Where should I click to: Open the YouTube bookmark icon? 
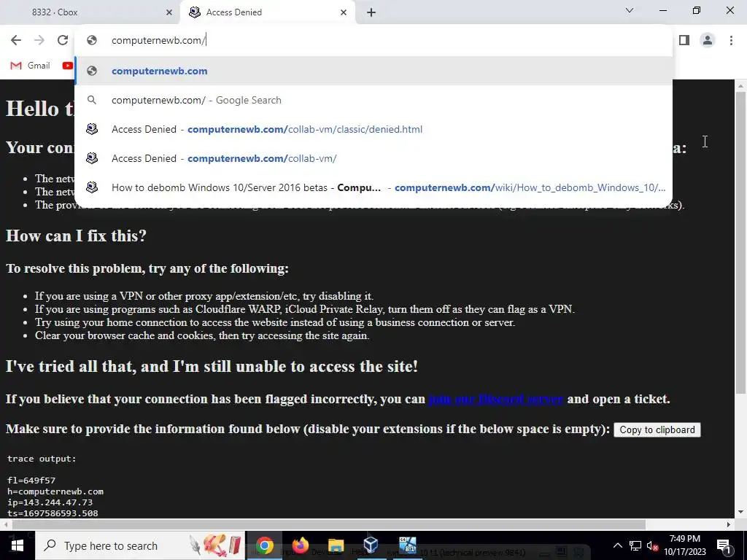tap(68, 66)
